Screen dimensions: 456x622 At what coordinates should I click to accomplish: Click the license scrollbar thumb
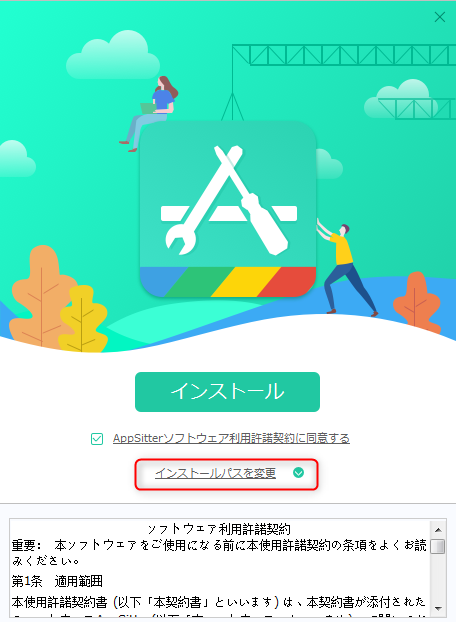[x=438, y=546]
